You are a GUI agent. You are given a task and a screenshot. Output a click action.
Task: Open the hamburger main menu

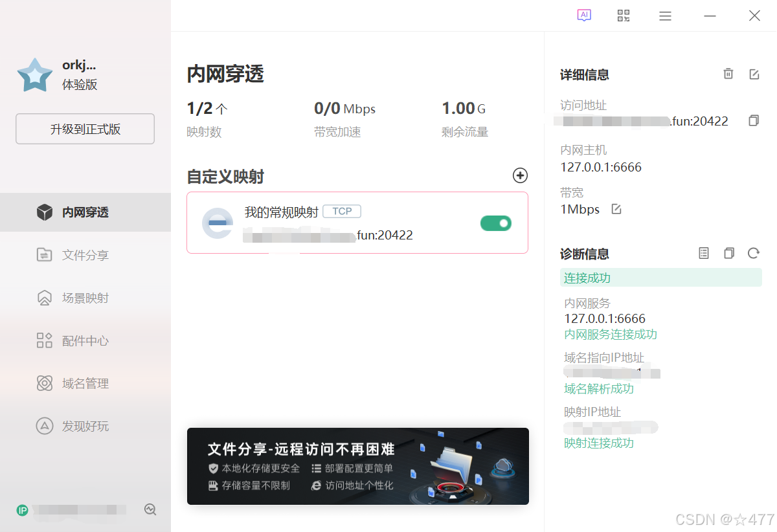(x=665, y=16)
